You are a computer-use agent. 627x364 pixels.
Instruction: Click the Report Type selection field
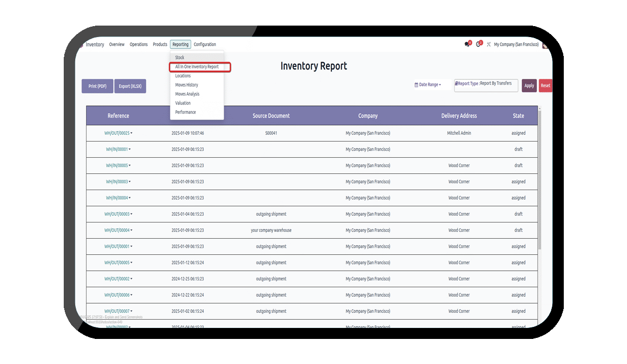point(486,86)
